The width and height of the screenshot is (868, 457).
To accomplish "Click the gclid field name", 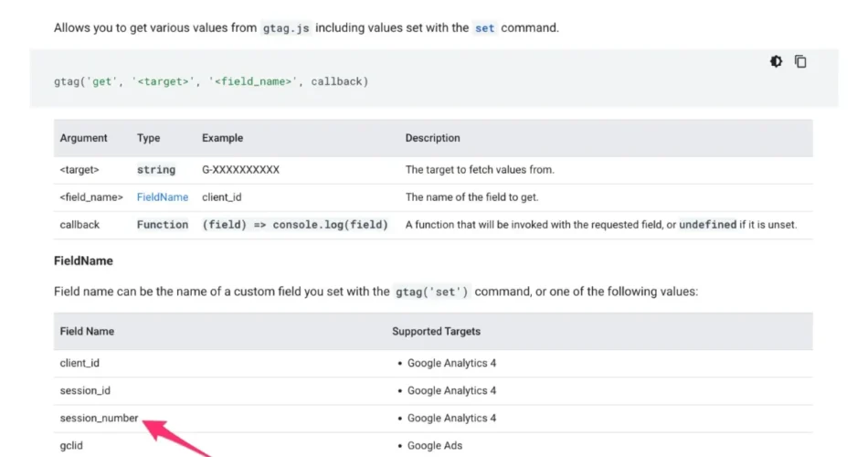I will point(71,445).
